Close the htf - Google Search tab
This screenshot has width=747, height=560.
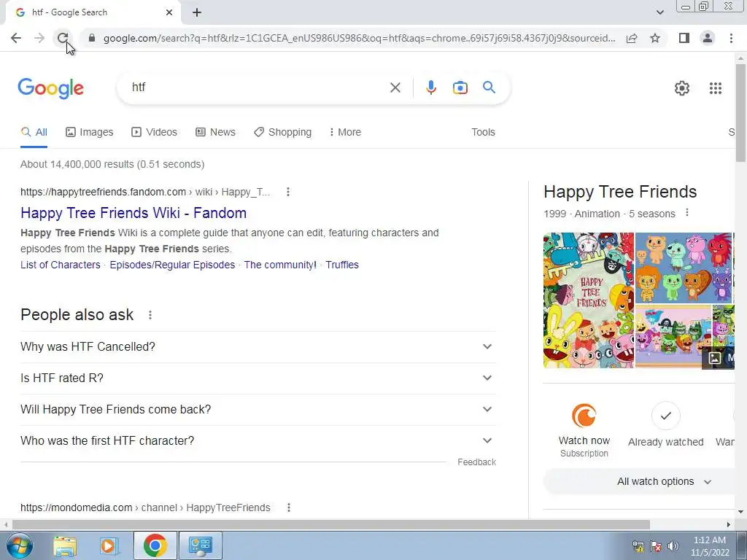169,12
